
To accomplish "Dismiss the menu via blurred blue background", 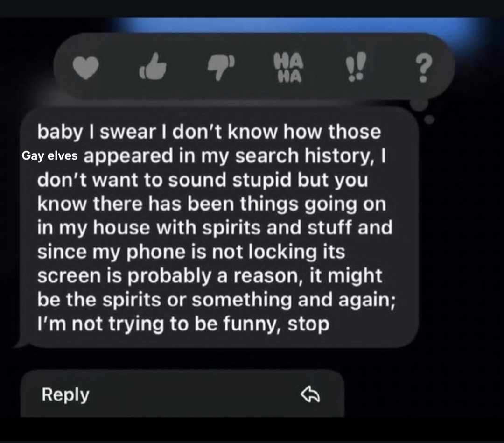I will tap(289, 25).
